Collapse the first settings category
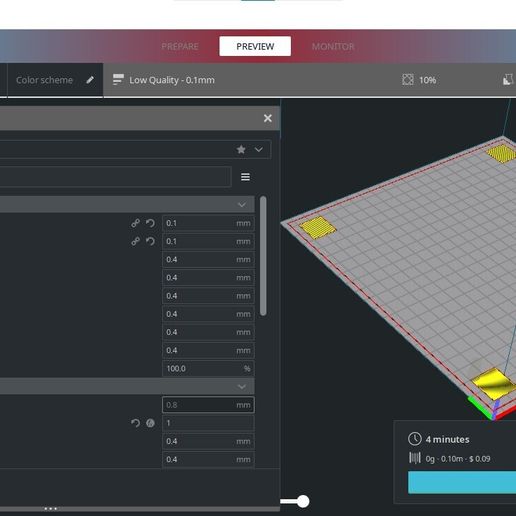Viewport: 516px width, 516px height. (242, 204)
